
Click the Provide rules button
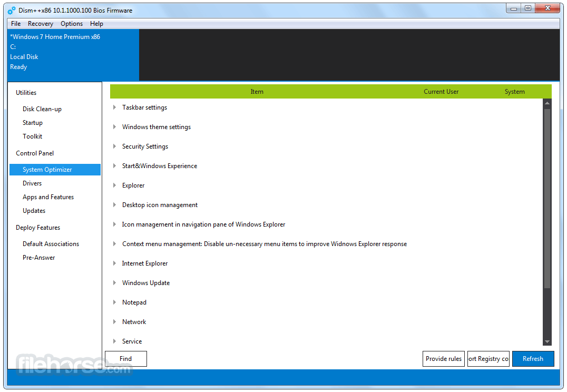click(x=444, y=359)
